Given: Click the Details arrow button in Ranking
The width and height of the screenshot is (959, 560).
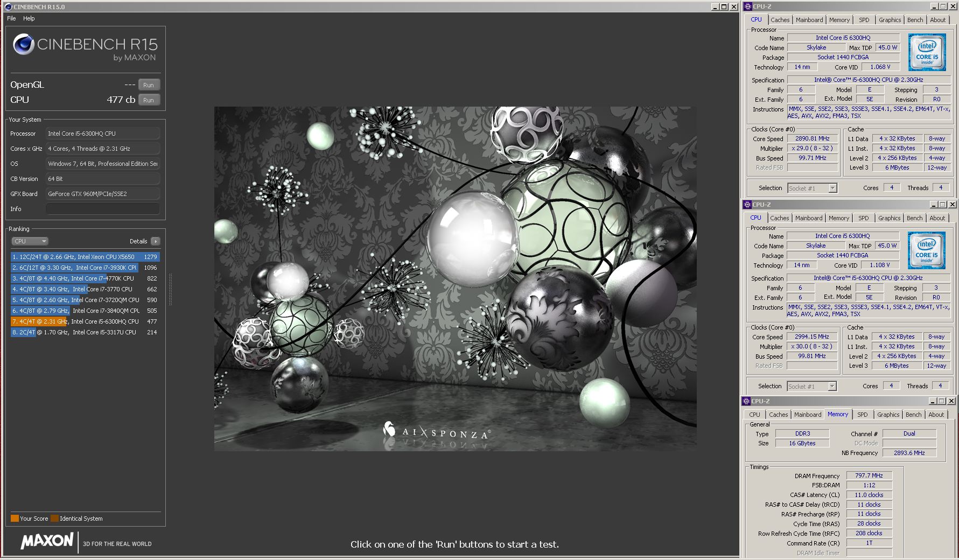Looking at the screenshot, I should click(156, 241).
